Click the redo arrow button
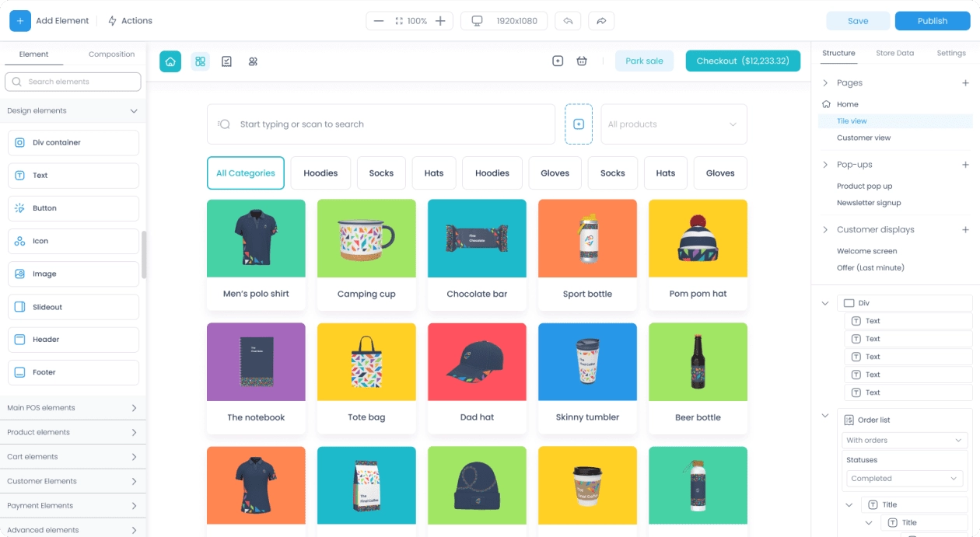 pyautogui.click(x=601, y=21)
